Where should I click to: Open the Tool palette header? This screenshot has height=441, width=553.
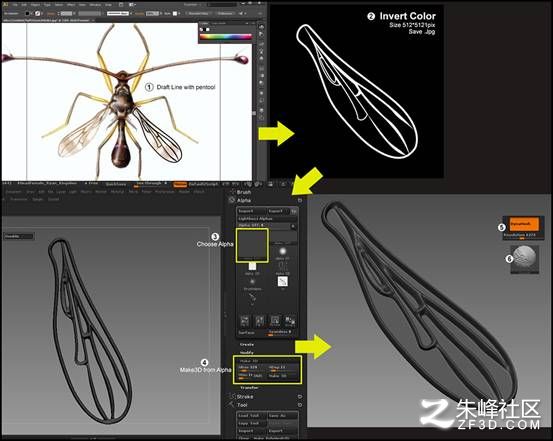pos(242,405)
